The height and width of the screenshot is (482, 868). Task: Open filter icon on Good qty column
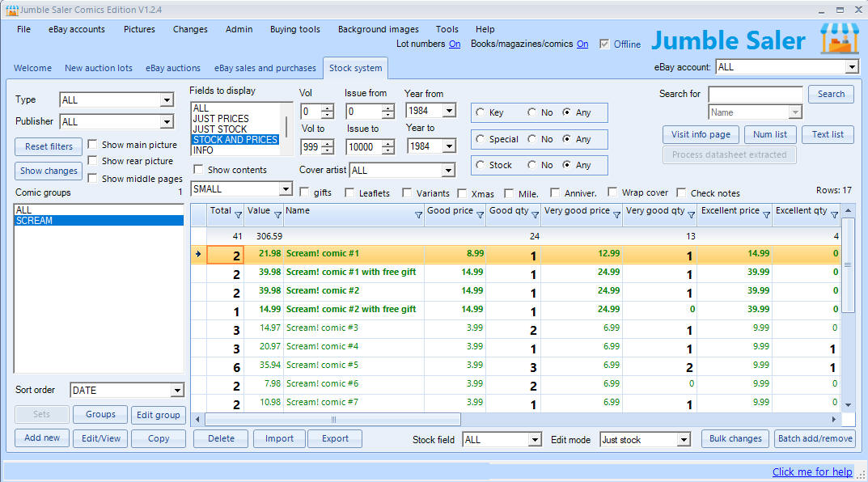point(535,215)
